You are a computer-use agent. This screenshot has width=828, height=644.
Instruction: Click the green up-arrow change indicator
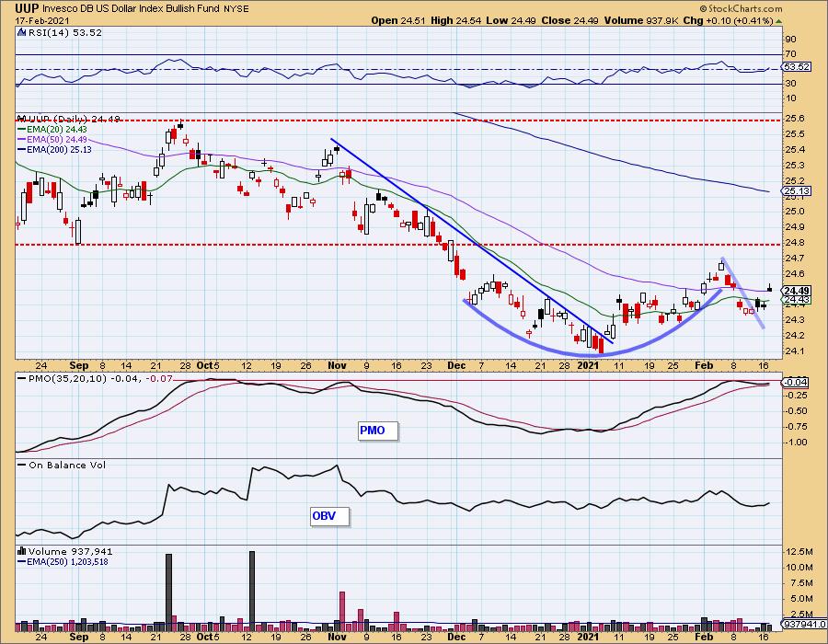(778, 21)
